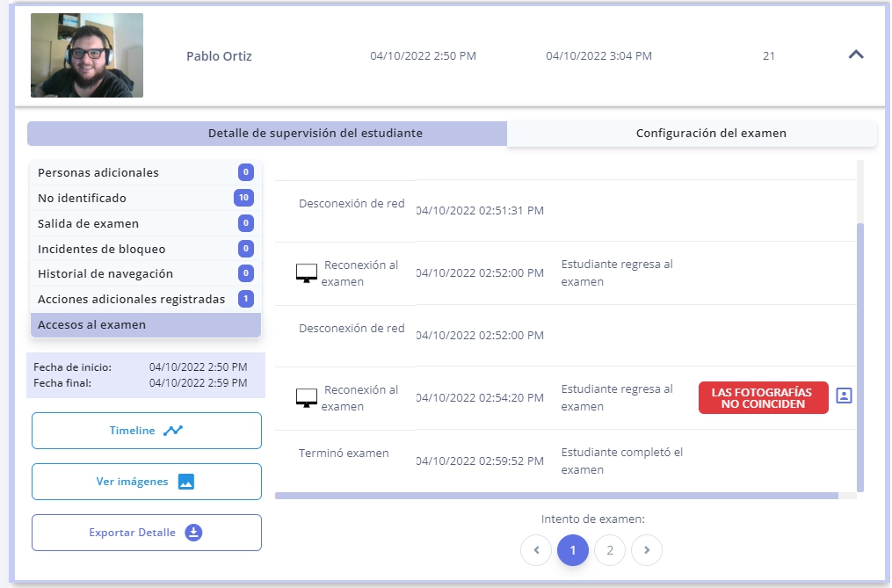Click the horizontal scrollbar under the event list
This screenshot has width=892, height=588.
pyautogui.click(x=555, y=496)
